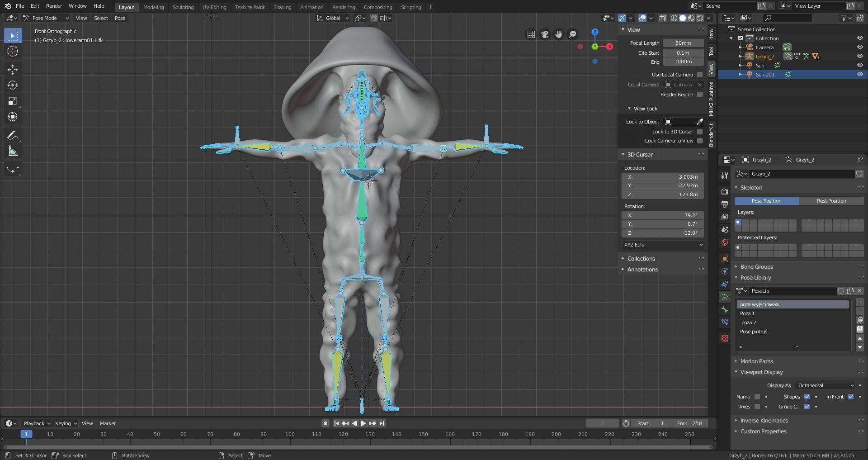Hide the Sun.001 object in outliner
Viewport: 868px width, 460px height.
[x=860, y=74]
